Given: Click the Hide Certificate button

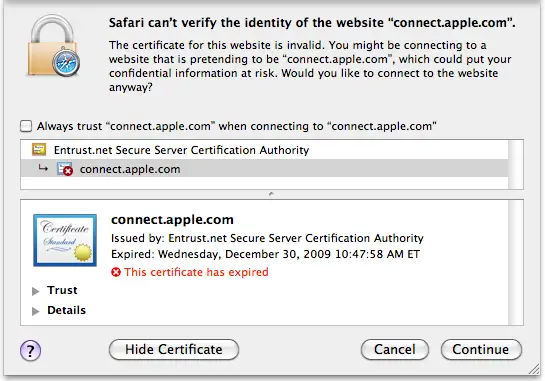Looking at the screenshot, I should (174, 349).
